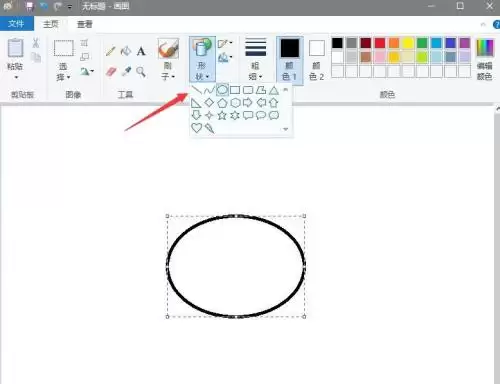
Task: Select the Fill with color bucket tool
Action: 126,51
